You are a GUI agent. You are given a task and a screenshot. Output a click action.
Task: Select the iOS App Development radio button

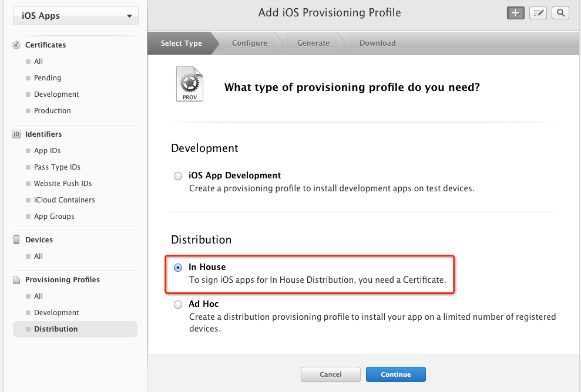[178, 176]
